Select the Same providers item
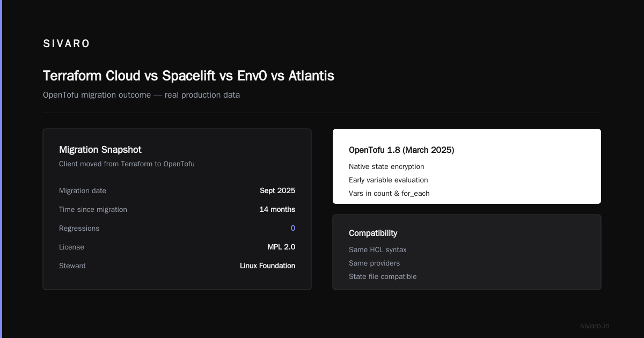This screenshot has height=338, width=644. click(x=374, y=263)
